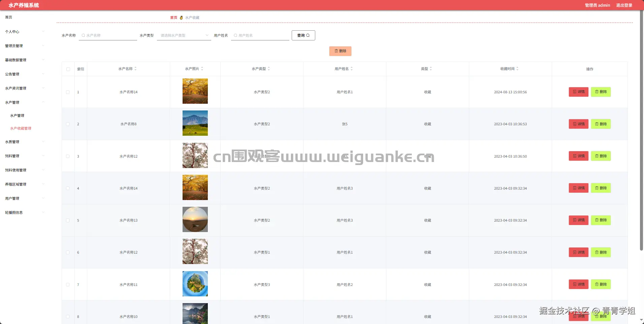Click 退出登录 in the header
Viewport: 644px width, 324px height.
click(624, 5)
